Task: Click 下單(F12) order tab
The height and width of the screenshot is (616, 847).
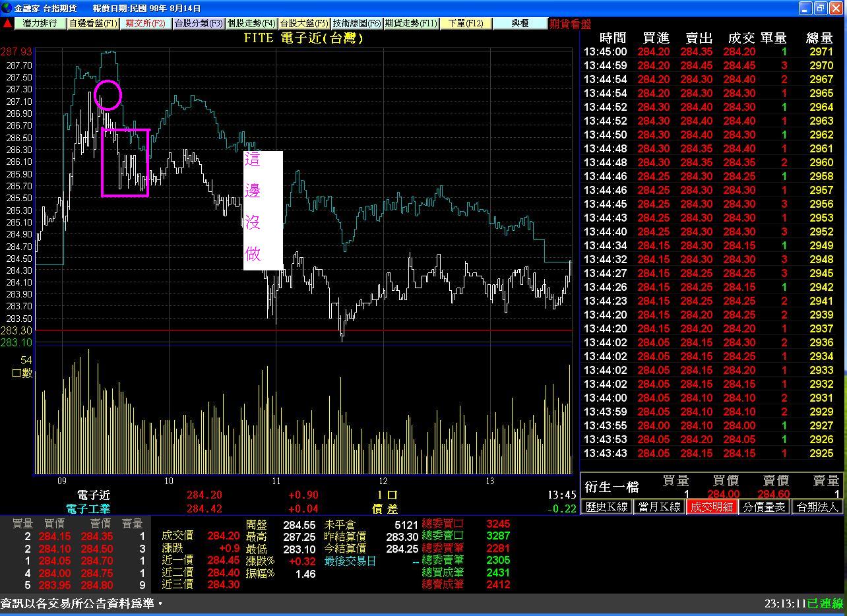Action: click(x=466, y=23)
